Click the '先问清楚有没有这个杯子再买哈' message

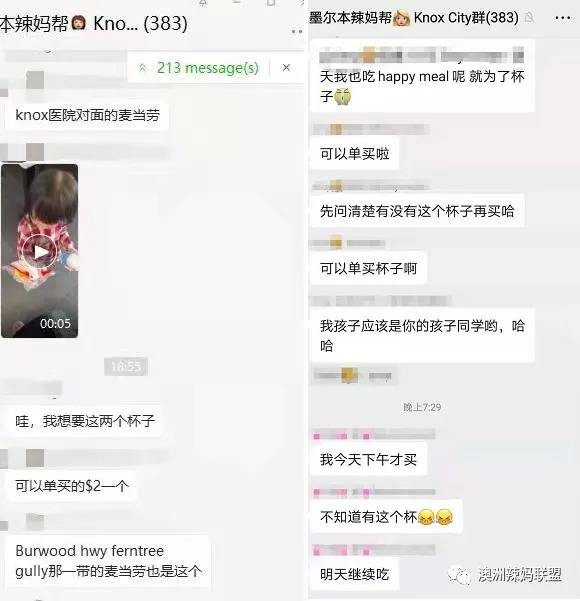point(417,211)
